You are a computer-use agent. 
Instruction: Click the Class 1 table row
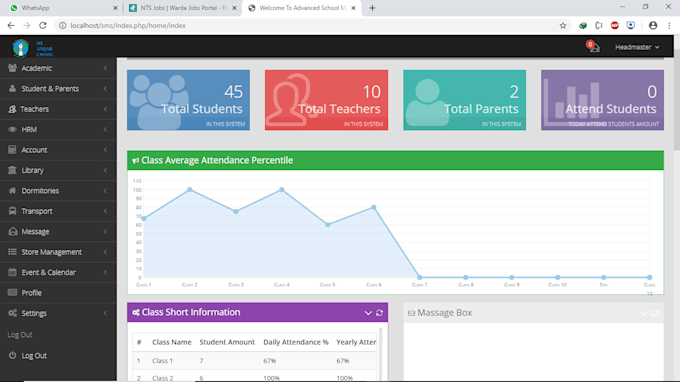pyautogui.click(x=255, y=361)
